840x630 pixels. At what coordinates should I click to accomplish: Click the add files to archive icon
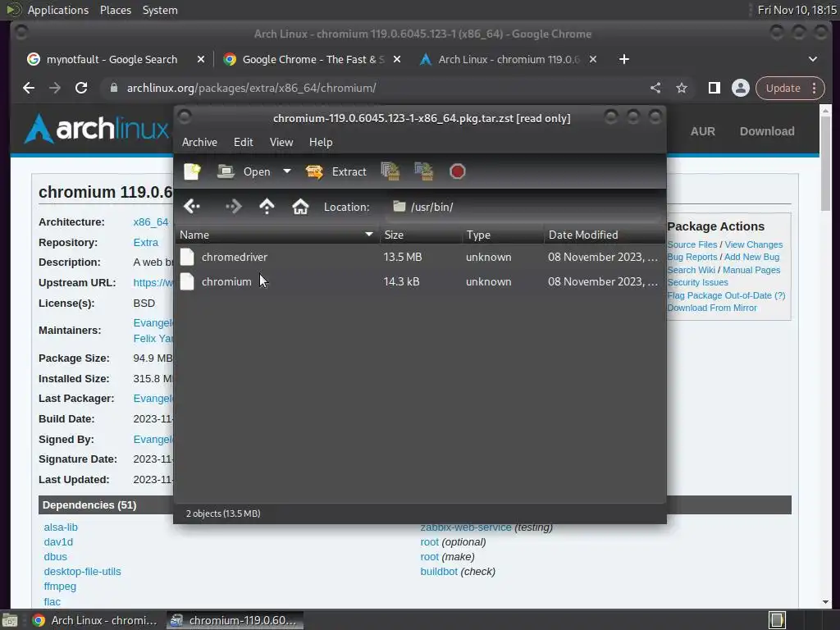[x=390, y=171]
